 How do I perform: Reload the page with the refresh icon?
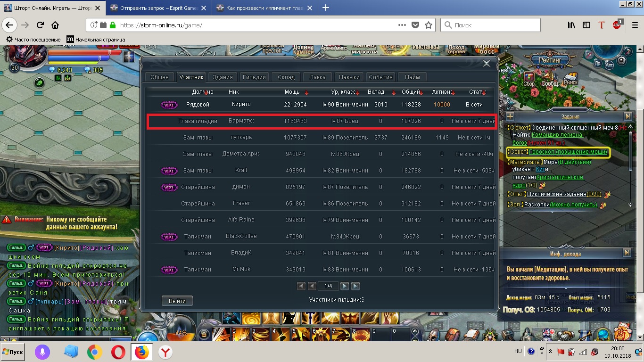40,25
